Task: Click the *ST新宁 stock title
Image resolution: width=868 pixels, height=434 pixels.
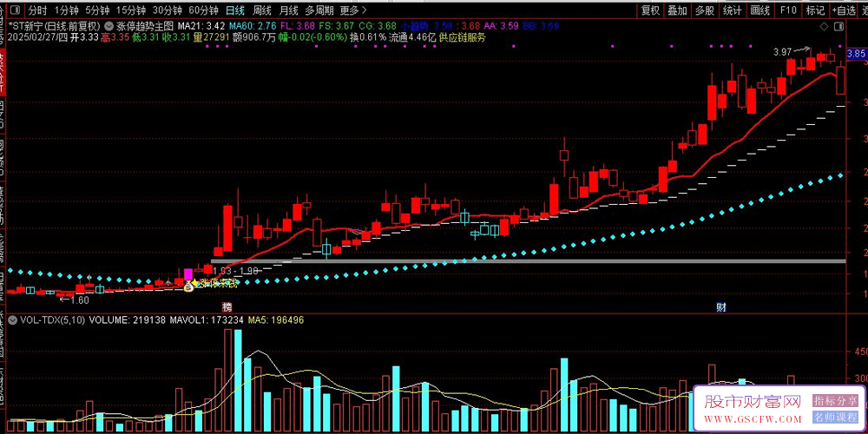Action: pos(23,25)
